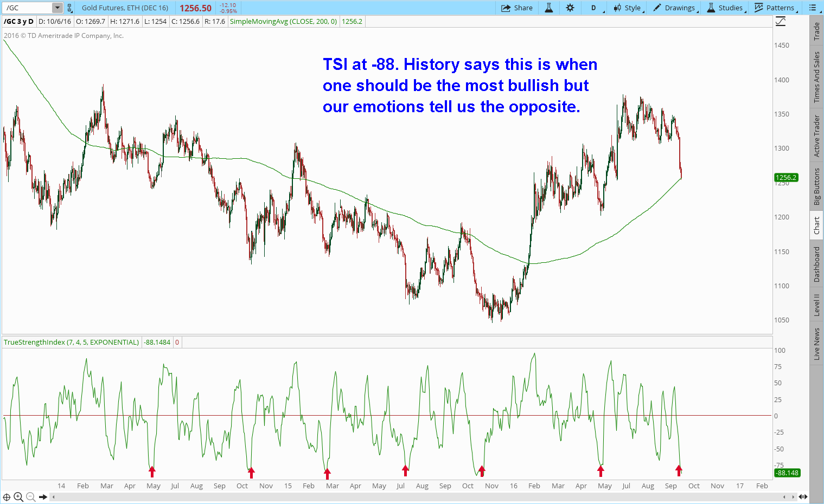Click the Share button

coord(517,8)
